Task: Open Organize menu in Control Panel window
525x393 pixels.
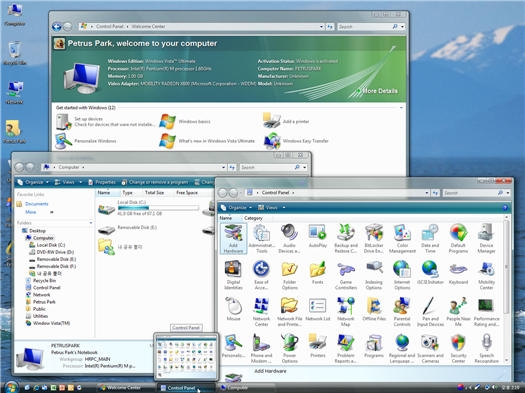Action: click(236, 208)
